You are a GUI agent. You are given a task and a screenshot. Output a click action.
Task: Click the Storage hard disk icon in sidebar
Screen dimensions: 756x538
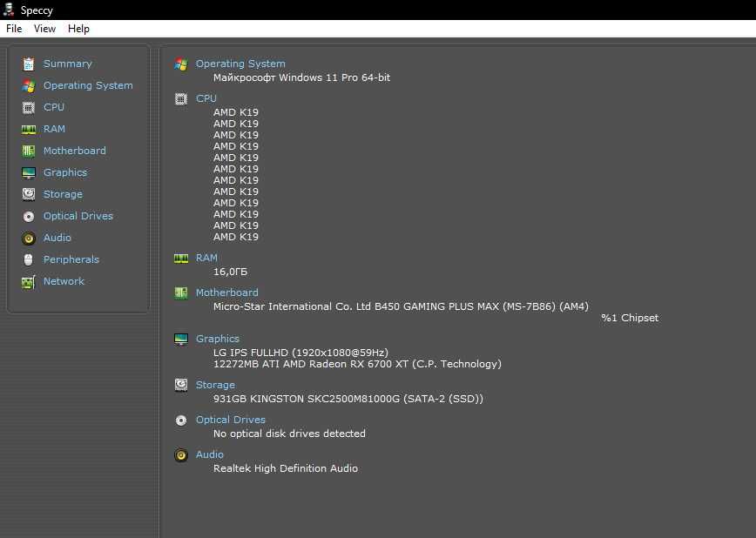[29, 194]
